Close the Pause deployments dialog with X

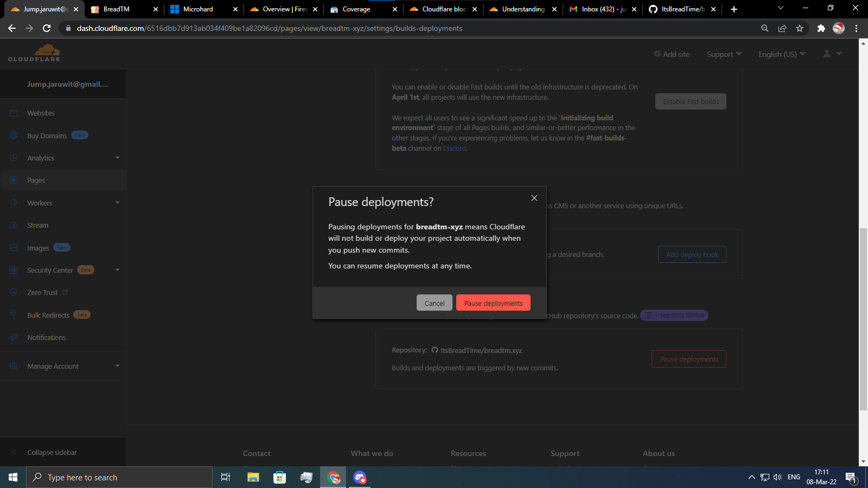click(x=534, y=198)
